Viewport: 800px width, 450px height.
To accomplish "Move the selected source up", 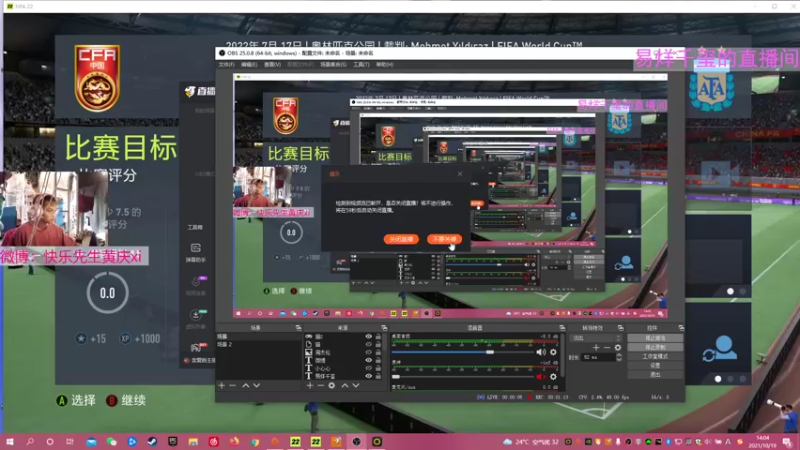I will (x=344, y=386).
